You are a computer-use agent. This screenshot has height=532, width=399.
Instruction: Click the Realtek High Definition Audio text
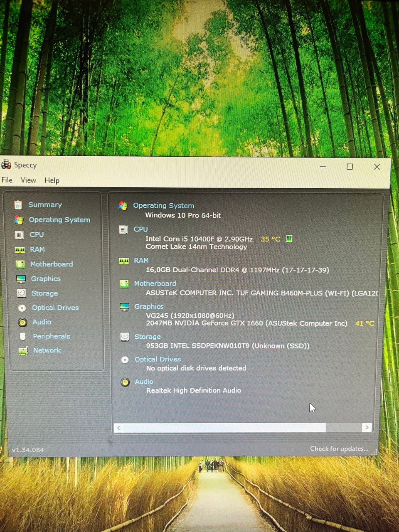194,391
